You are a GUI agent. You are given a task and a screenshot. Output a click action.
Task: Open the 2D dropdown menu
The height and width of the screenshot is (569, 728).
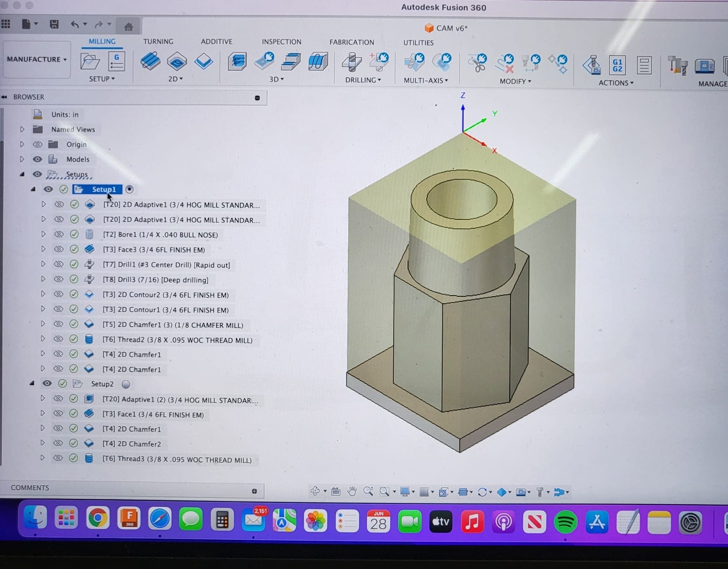click(175, 79)
